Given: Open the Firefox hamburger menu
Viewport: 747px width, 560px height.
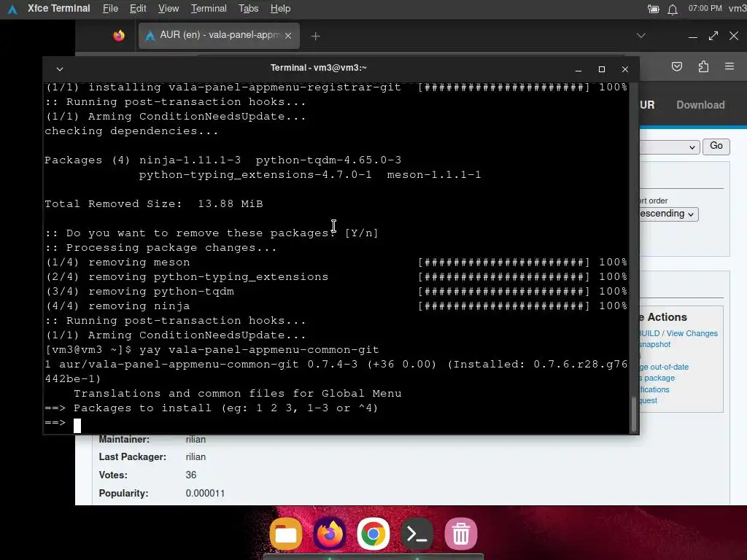Looking at the screenshot, I should coord(729,66).
